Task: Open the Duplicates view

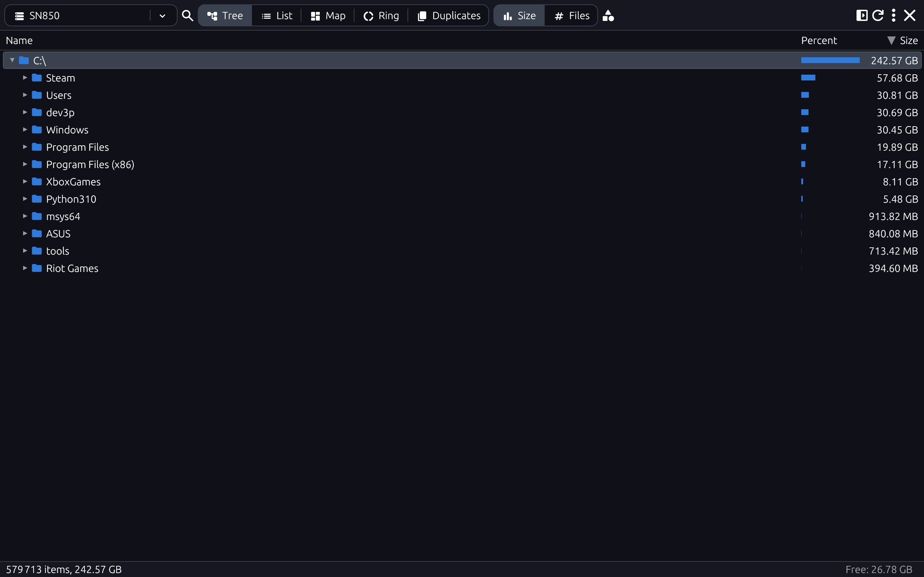Action: (x=449, y=16)
